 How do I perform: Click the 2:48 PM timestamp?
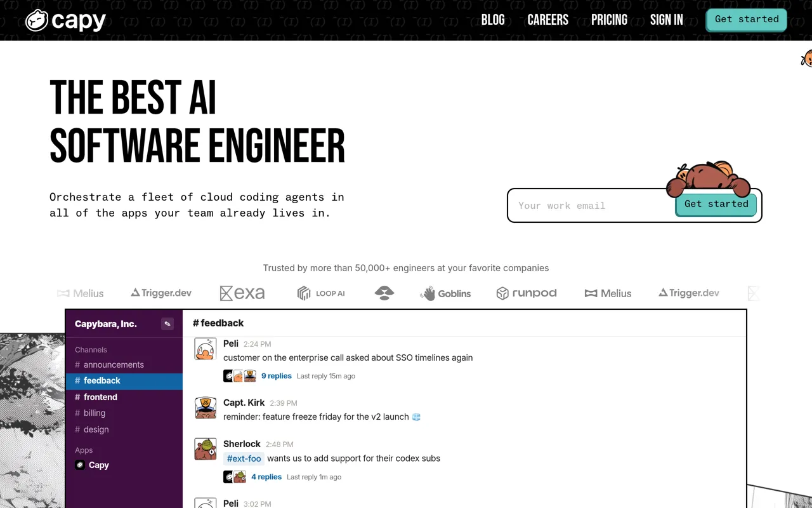279,444
